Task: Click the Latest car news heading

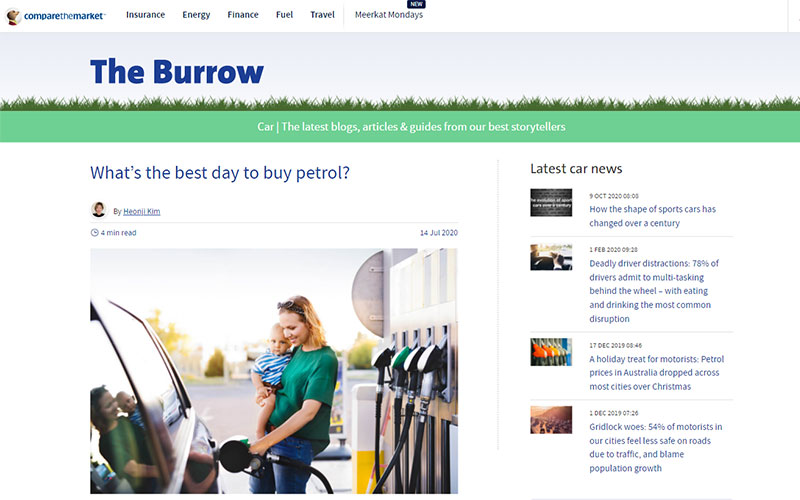Action: pos(576,169)
